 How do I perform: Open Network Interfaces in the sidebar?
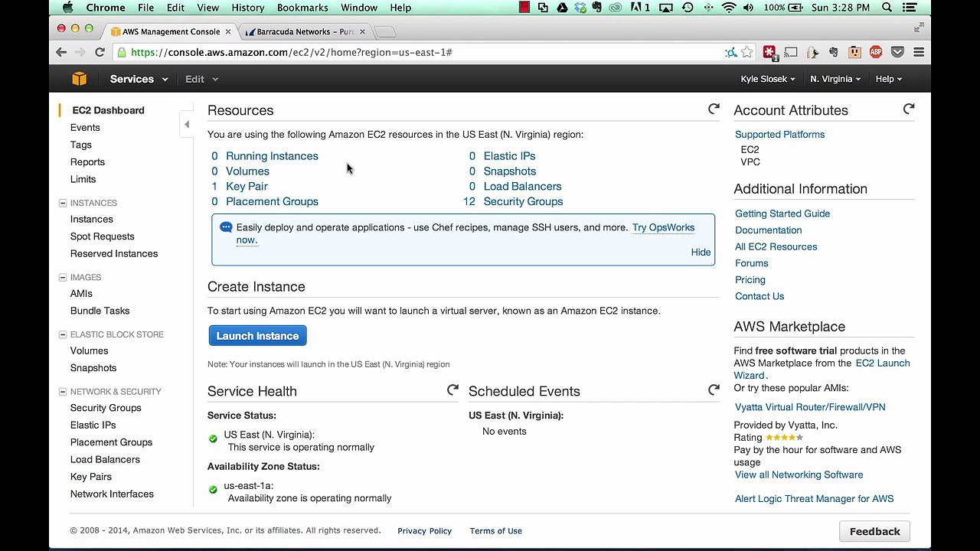tap(112, 494)
